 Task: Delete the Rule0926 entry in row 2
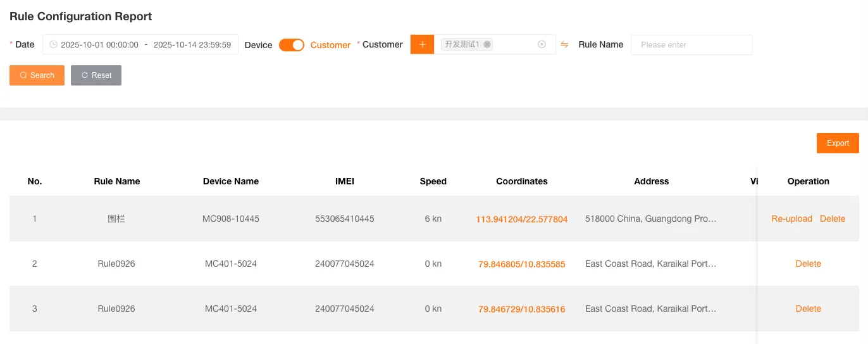tap(808, 264)
